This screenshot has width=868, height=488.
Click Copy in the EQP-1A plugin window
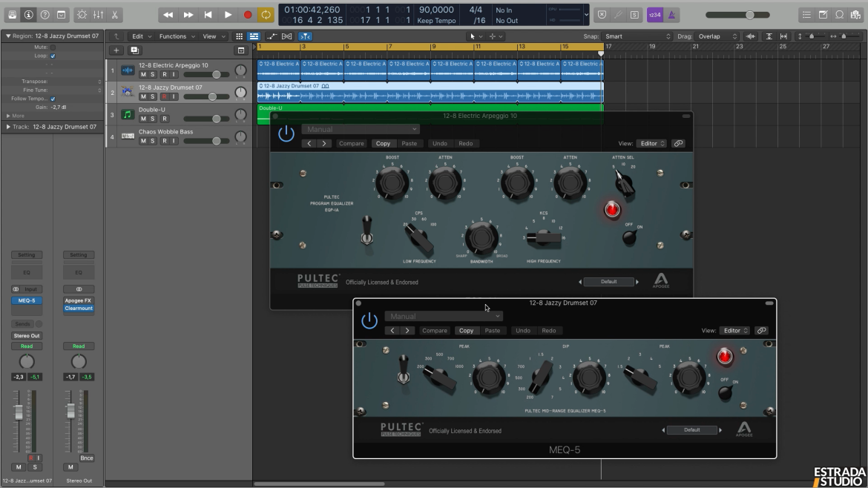383,144
